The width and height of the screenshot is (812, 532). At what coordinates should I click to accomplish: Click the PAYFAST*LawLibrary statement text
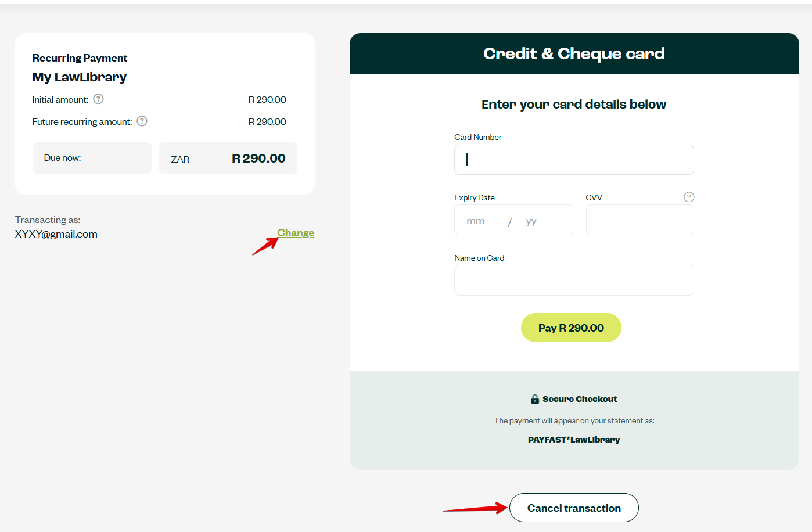pyautogui.click(x=574, y=440)
